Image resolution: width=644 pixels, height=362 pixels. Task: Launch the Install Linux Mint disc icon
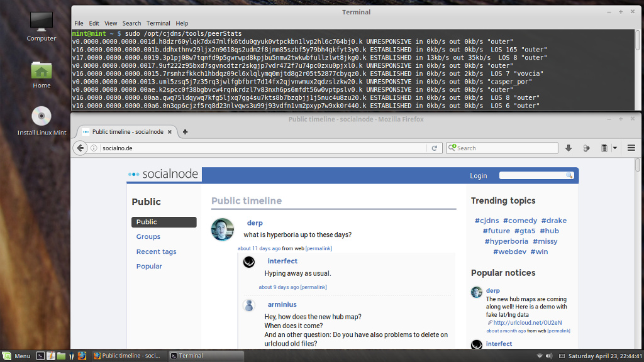tap(41, 116)
